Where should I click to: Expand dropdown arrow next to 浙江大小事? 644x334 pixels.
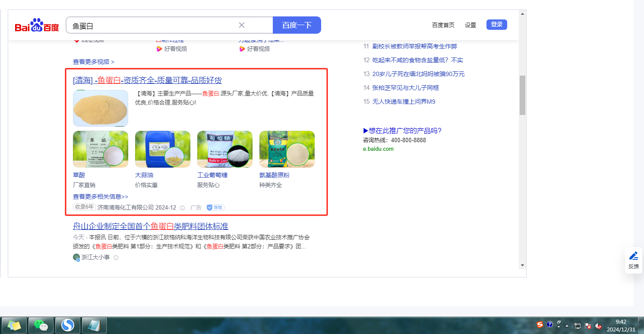(x=116, y=258)
